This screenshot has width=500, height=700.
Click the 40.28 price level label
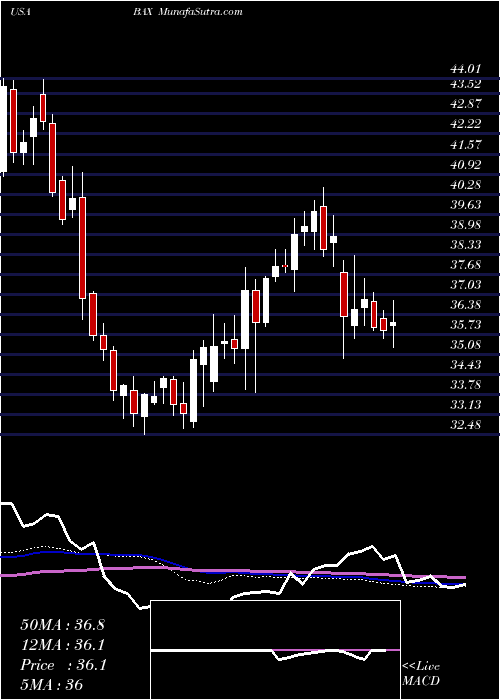coord(466,184)
